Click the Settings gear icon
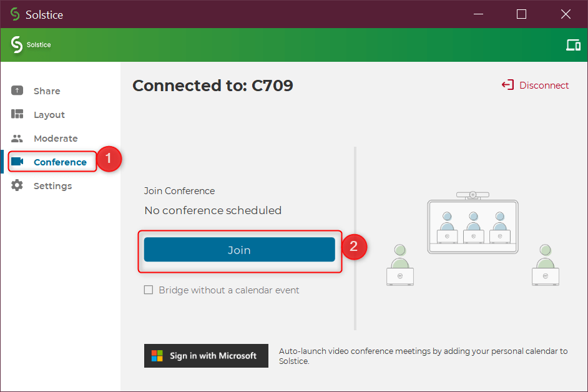The width and height of the screenshot is (588, 392). pos(17,186)
